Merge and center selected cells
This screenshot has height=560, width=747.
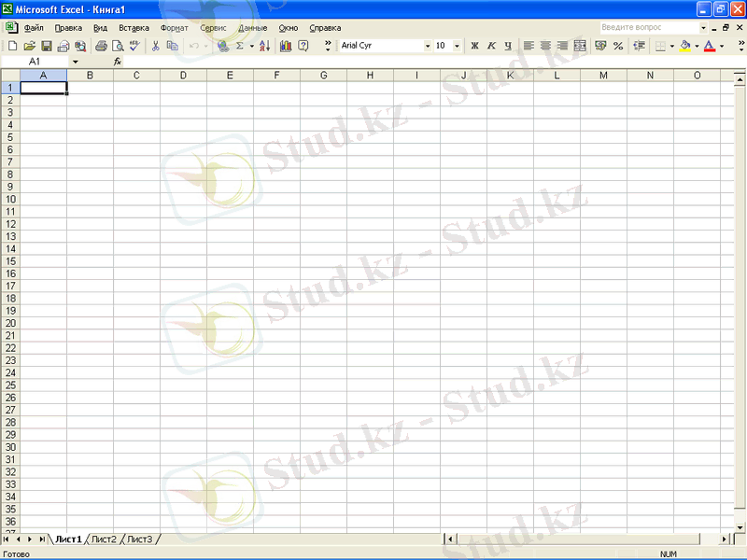(x=580, y=46)
